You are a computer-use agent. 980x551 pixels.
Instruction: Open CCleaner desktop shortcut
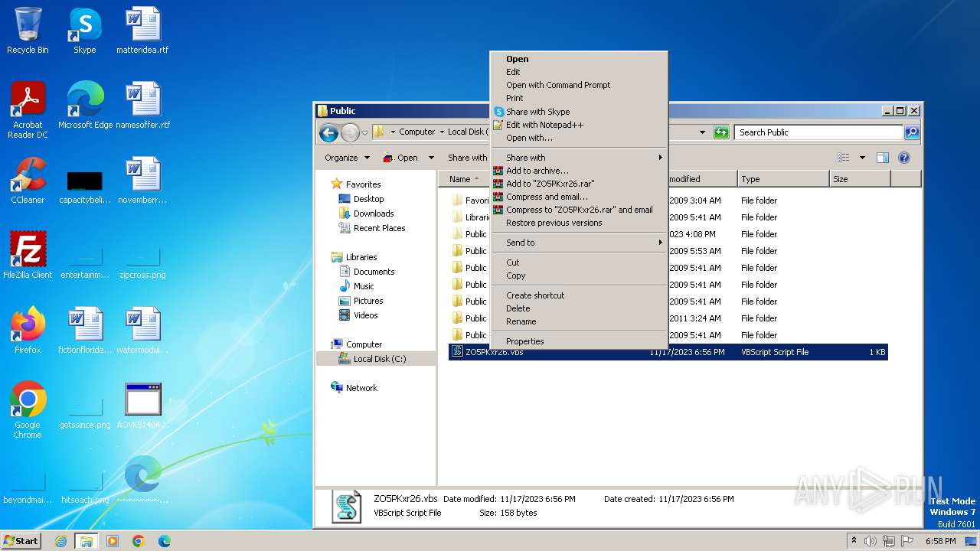click(x=28, y=181)
